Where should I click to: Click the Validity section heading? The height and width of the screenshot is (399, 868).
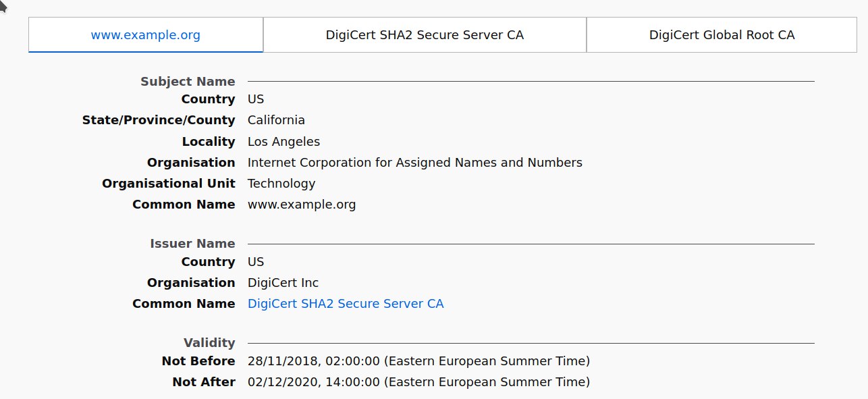pyautogui.click(x=209, y=343)
